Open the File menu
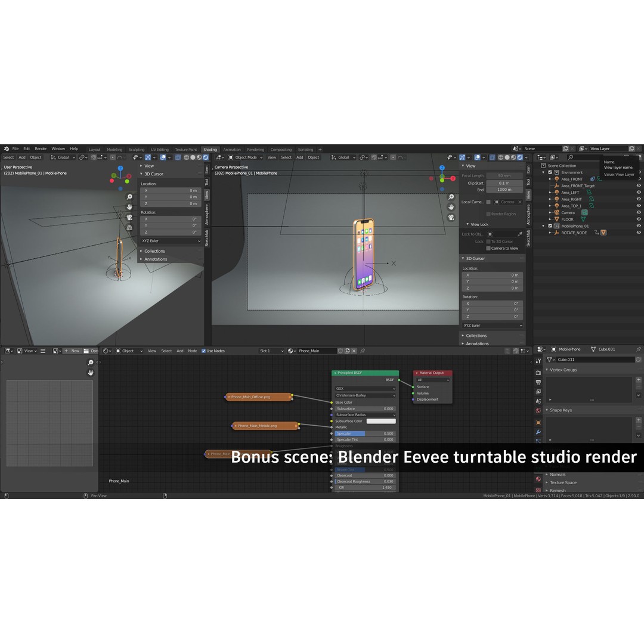The width and height of the screenshot is (644, 644). (15, 148)
